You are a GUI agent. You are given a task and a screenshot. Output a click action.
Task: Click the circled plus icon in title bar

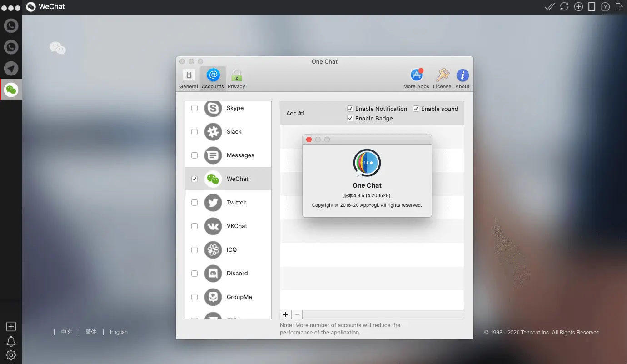pyautogui.click(x=578, y=6)
